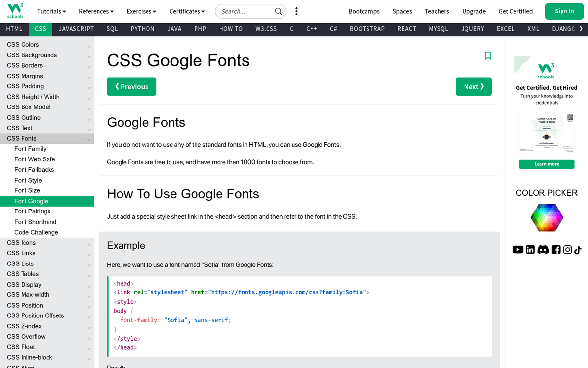The width and height of the screenshot is (588, 368).
Task: Open the References dropdown
Action: tap(96, 11)
